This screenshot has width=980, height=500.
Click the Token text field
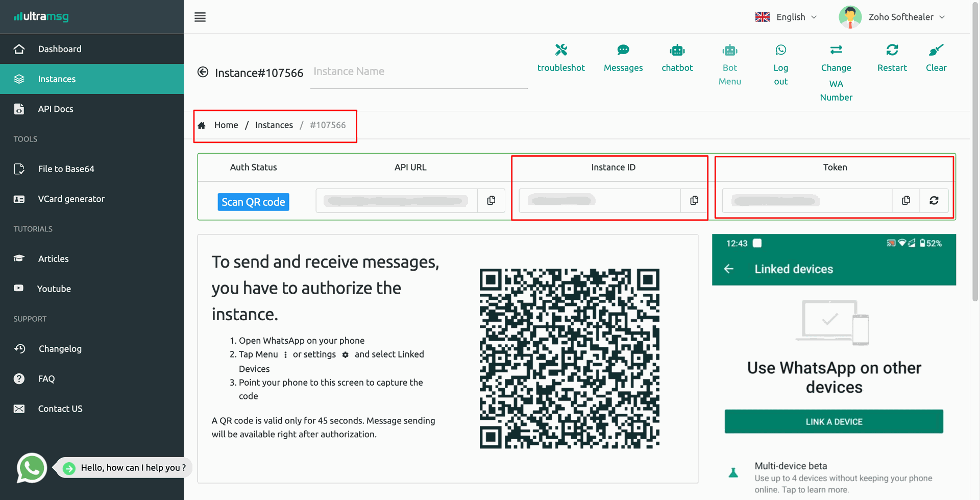pos(807,201)
